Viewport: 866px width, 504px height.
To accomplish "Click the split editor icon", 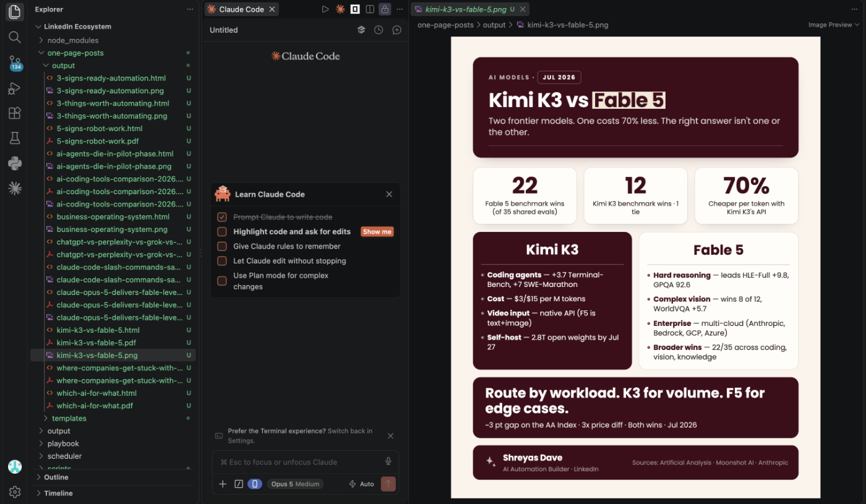I will [x=370, y=9].
